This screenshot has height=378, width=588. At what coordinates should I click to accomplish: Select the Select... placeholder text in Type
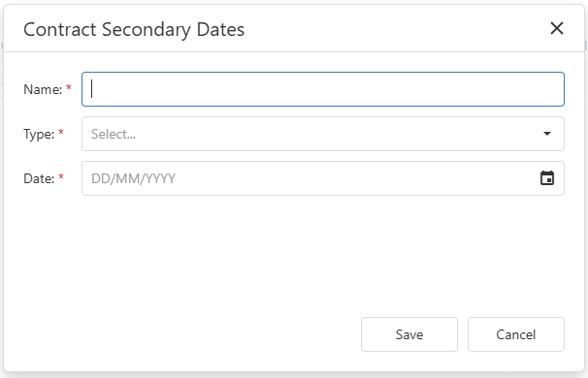click(x=114, y=134)
